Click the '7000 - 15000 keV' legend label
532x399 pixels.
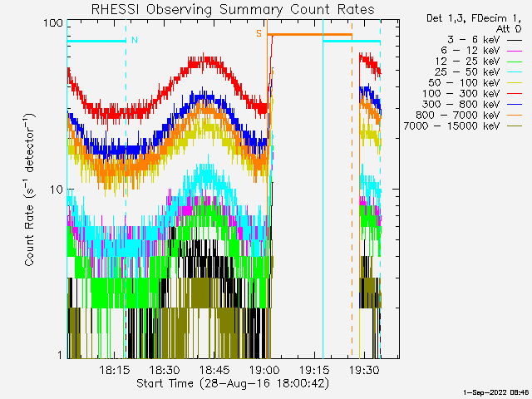point(452,126)
